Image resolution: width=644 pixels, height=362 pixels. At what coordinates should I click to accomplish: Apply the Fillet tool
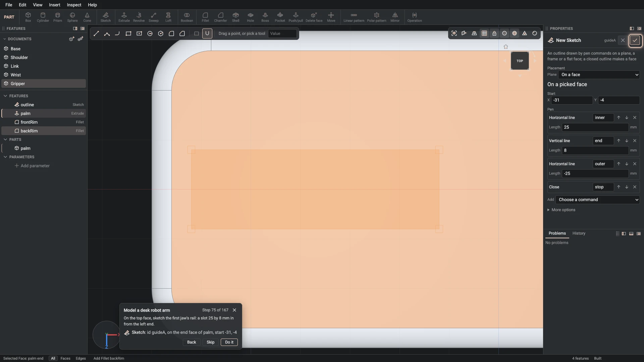205,17
